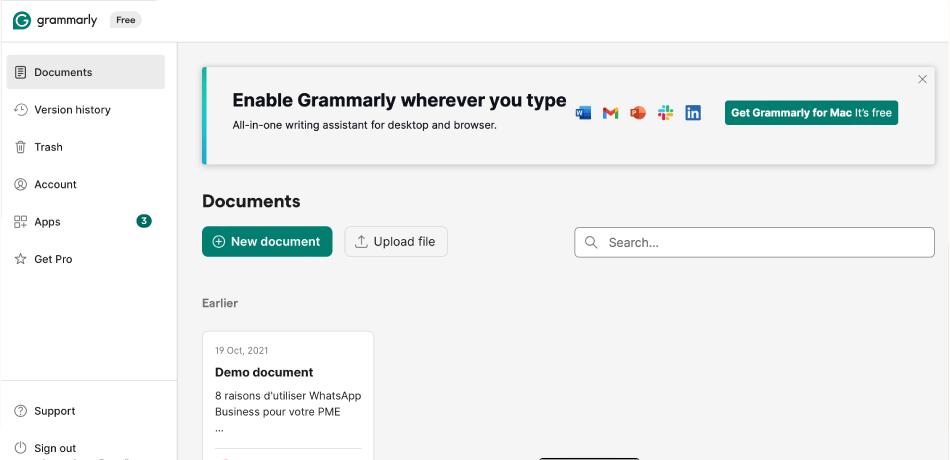The image size is (950, 460).
Task: Click the Upload file button
Action: [x=396, y=242]
